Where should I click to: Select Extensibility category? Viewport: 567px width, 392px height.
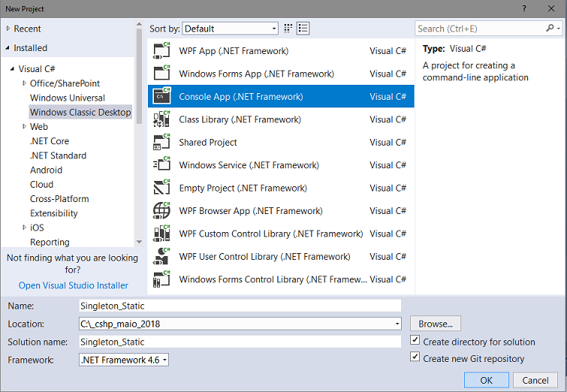click(53, 213)
